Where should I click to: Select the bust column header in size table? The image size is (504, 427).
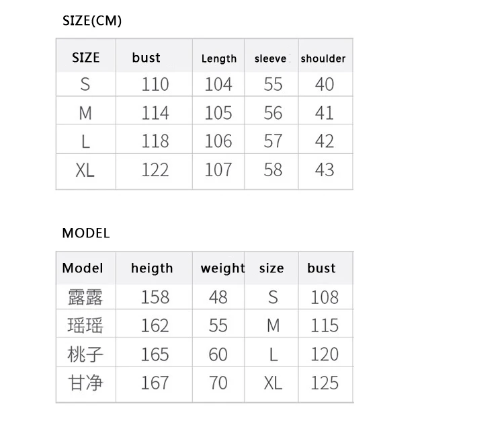(x=146, y=58)
